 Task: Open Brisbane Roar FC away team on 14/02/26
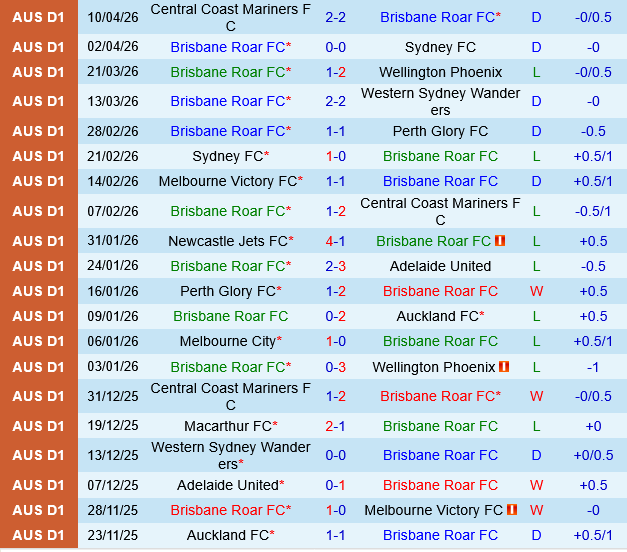pyautogui.click(x=440, y=181)
